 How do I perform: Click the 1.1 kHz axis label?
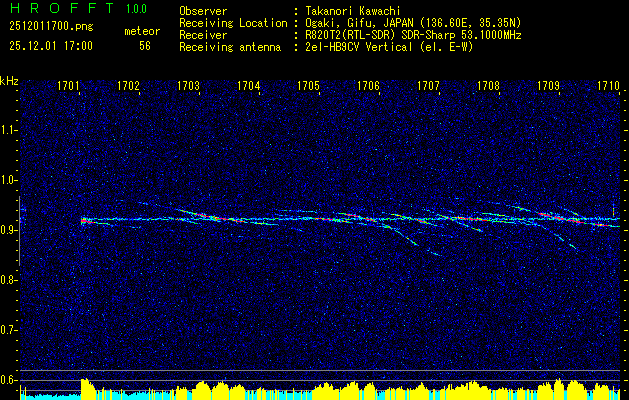[9, 130]
